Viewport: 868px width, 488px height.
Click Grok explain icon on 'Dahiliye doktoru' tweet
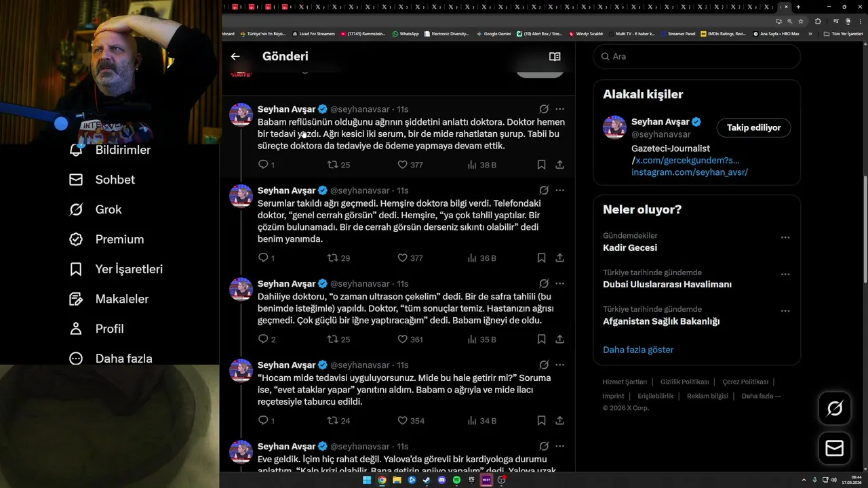544,284
